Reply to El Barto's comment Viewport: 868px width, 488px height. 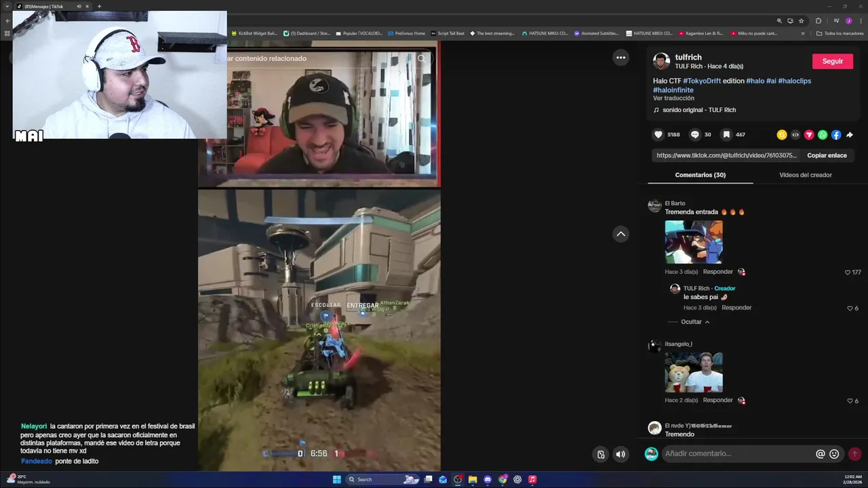point(717,272)
